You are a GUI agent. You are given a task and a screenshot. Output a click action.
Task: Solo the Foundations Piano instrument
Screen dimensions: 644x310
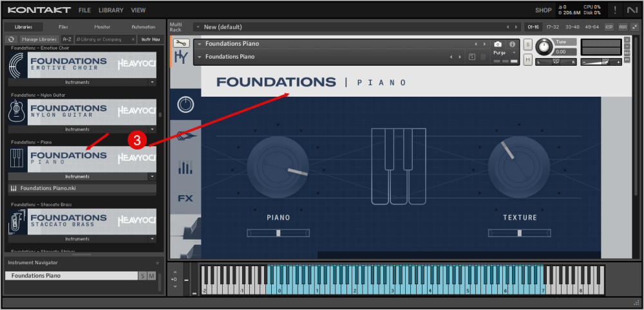pyautogui.click(x=528, y=45)
